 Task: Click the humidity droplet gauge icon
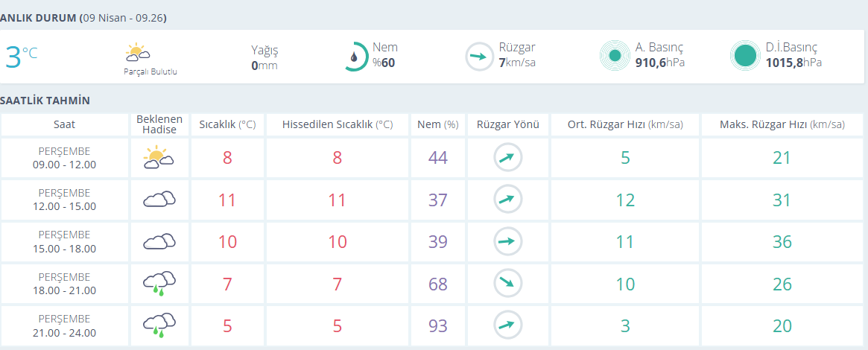[355, 57]
